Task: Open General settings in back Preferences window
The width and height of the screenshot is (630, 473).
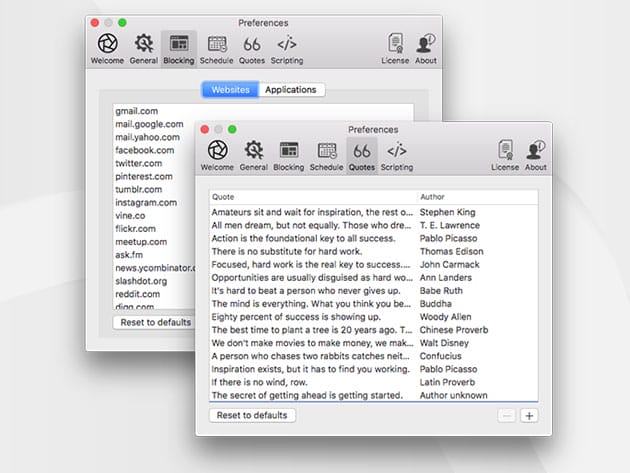Action: 143,49
